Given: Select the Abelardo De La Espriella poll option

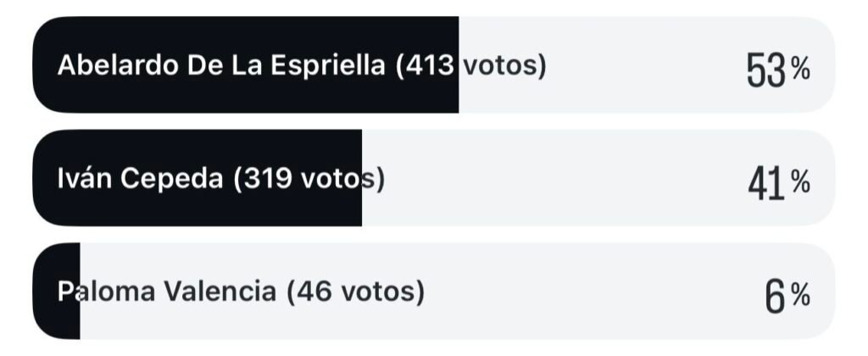Looking at the screenshot, I should (432, 65).
